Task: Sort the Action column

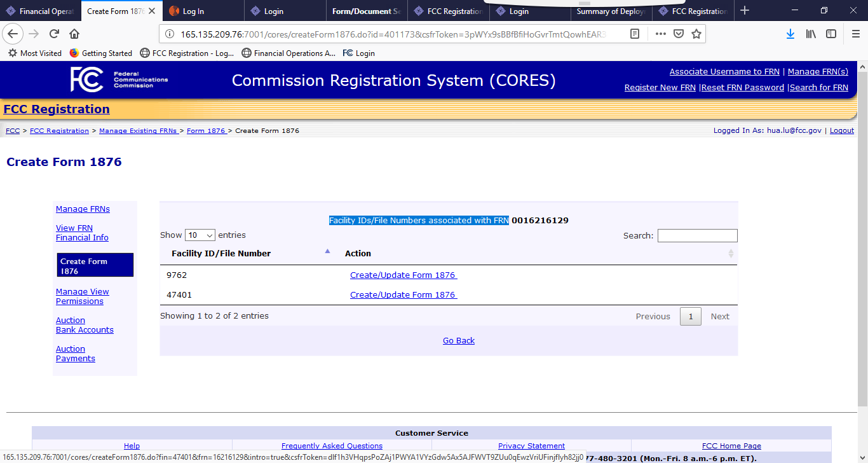Action: (x=731, y=253)
